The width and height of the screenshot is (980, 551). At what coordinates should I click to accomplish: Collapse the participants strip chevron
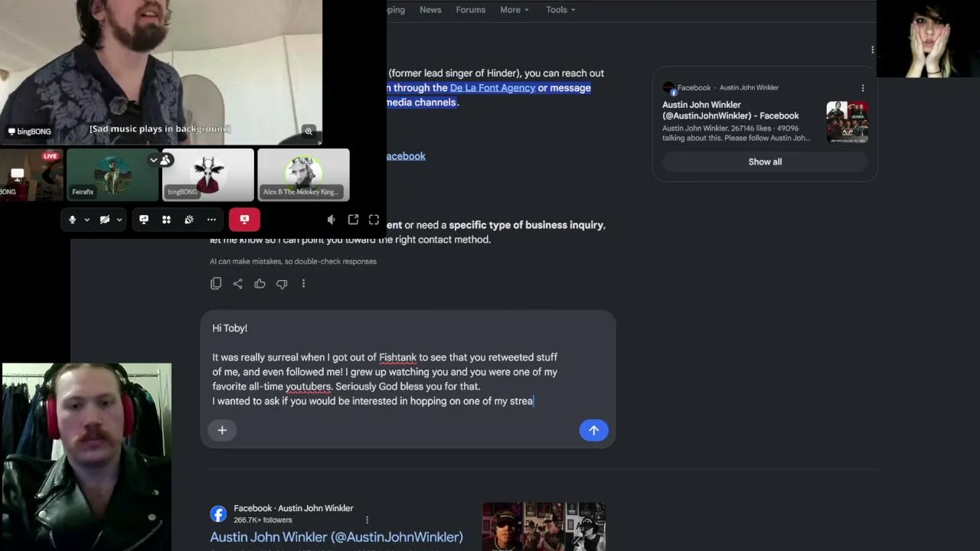pyautogui.click(x=154, y=160)
